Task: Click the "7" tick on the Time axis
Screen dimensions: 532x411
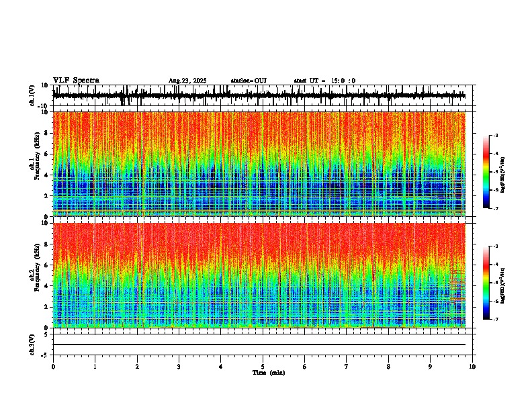Action: click(x=347, y=367)
